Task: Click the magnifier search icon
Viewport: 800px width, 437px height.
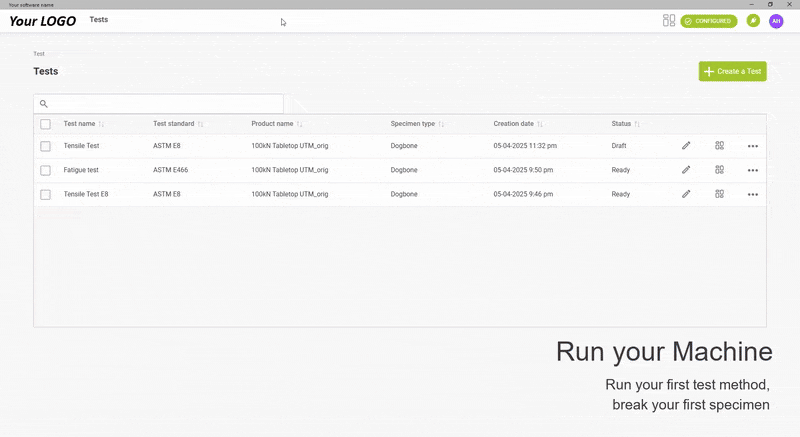Action: (x=44, y=104)
